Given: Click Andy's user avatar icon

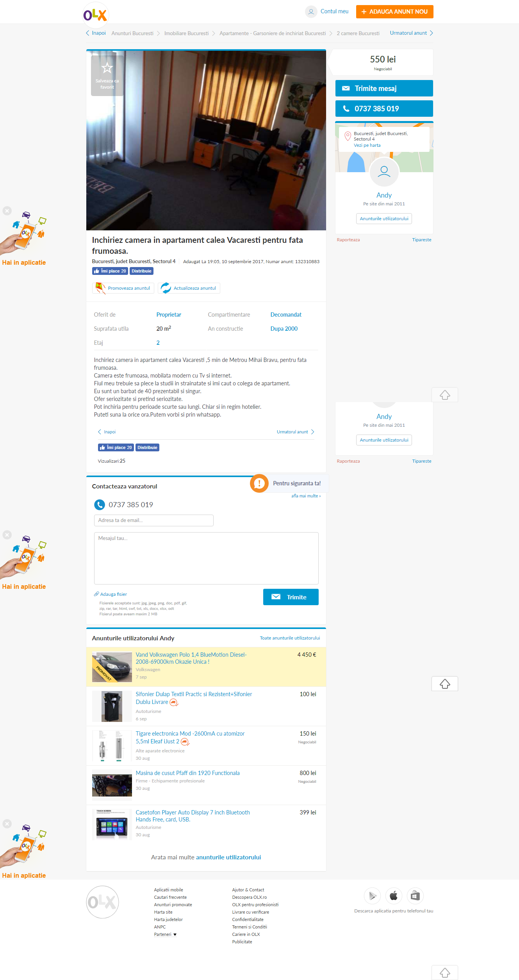Looking at the screenshot, I should click(x=384, y=172).
